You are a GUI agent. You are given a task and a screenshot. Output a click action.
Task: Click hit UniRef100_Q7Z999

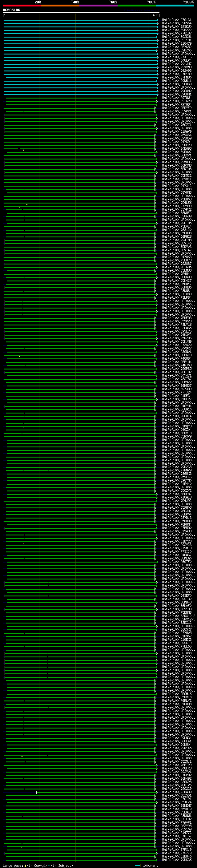tap(176, 206)
